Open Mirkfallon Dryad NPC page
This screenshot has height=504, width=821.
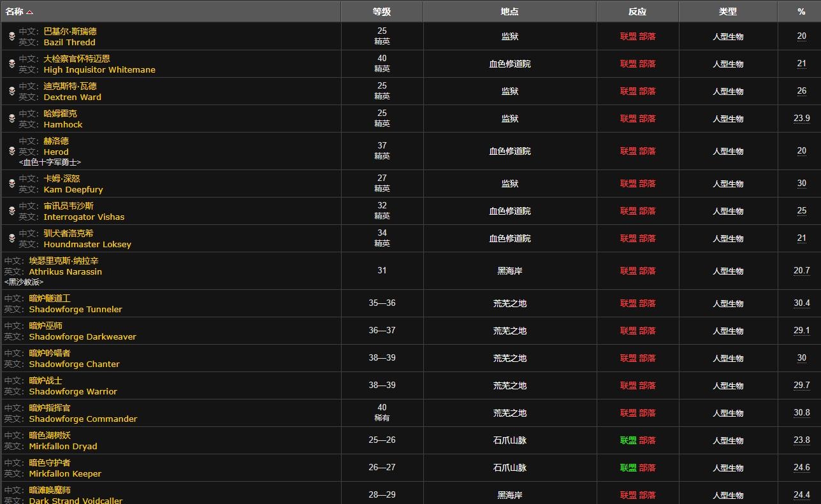[63, 447]
